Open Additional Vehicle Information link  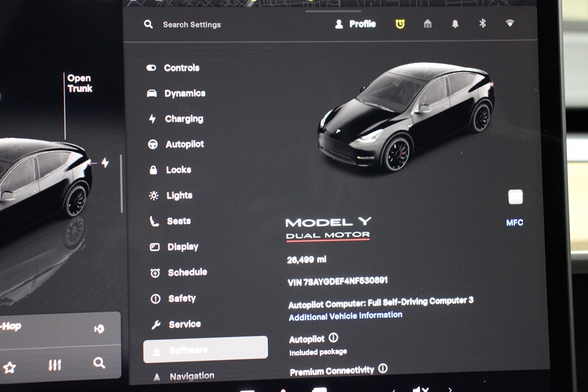coord(345,316)
